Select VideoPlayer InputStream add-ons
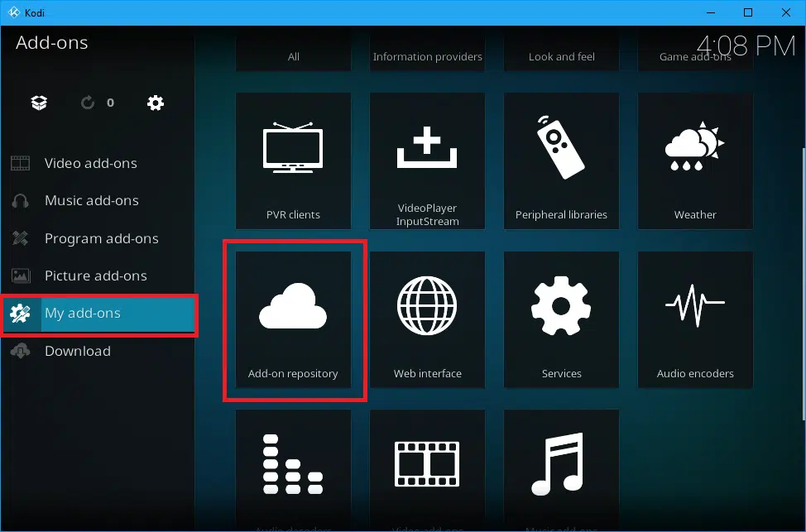This screenshot has width=806, height=532. pyautogui.click(x=427, y=161)
